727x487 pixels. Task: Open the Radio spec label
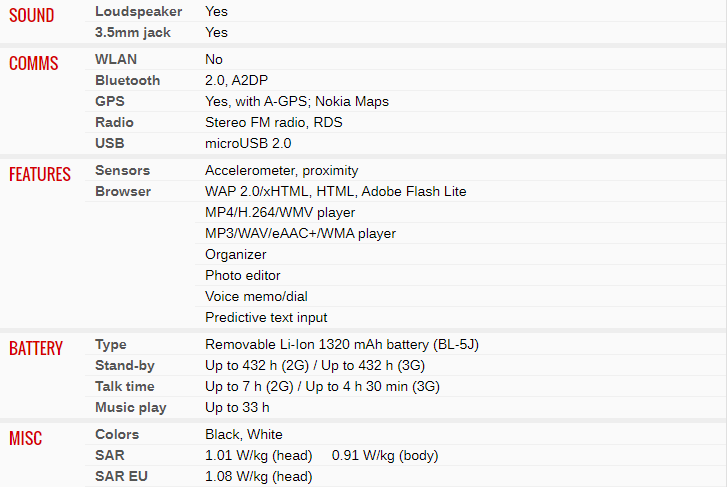click(x=114, y=122)
